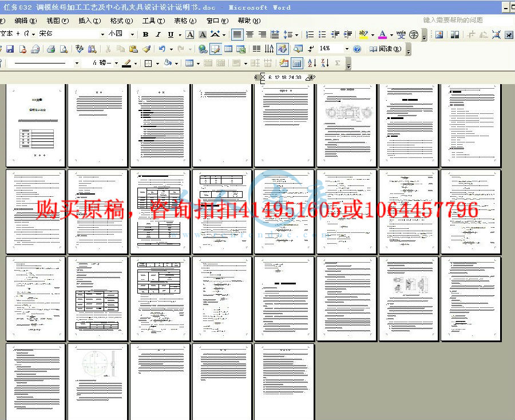Click the Microsoft Word Help icon

click(x=357, y=49)
